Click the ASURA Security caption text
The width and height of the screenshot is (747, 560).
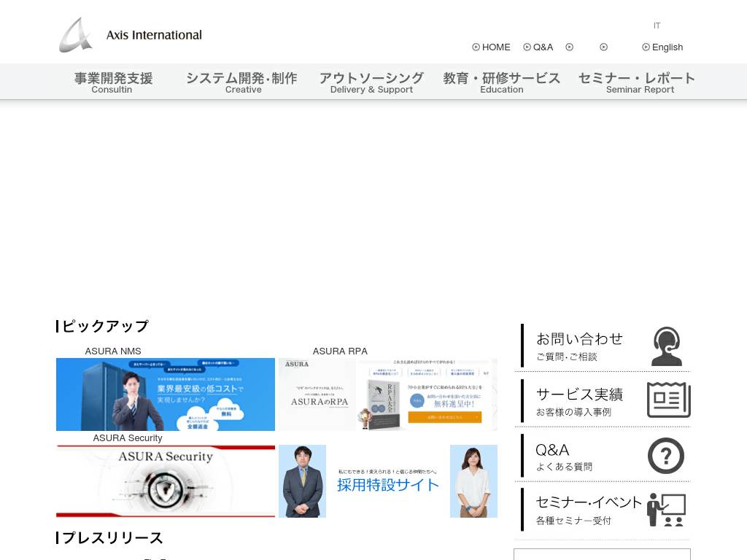point(128,437)
